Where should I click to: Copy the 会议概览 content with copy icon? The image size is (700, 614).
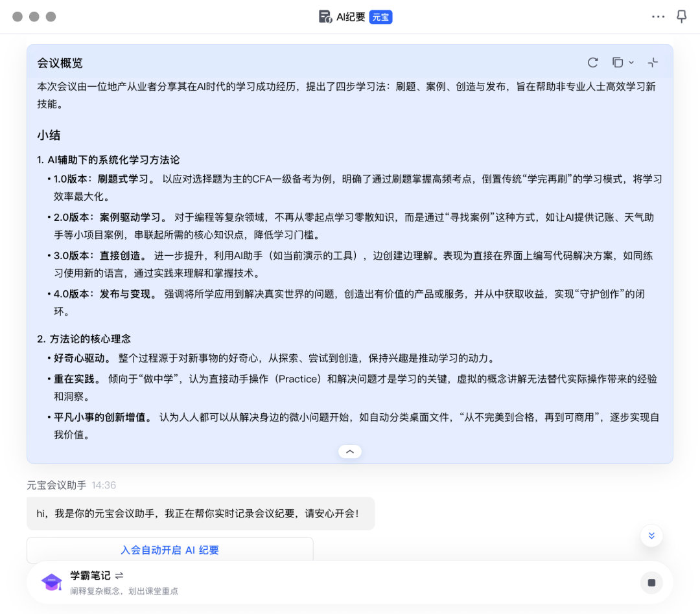click(x=618, y=63)
